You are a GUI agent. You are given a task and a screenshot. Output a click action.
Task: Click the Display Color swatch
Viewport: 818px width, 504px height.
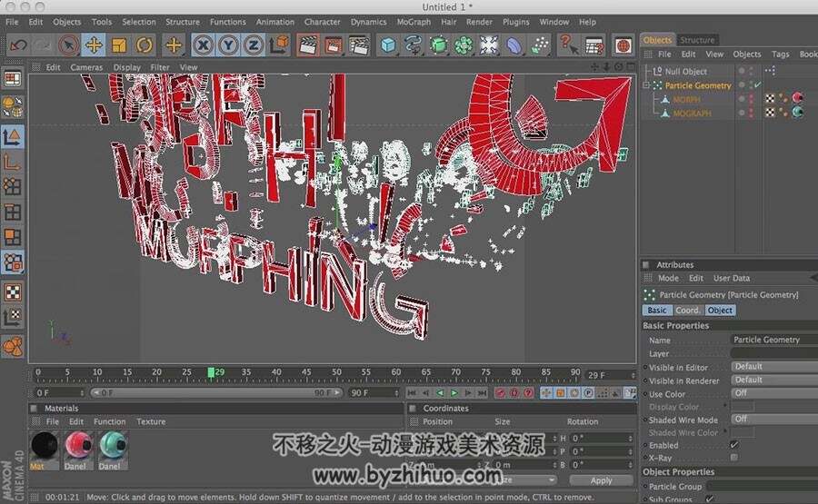[743, 407]
